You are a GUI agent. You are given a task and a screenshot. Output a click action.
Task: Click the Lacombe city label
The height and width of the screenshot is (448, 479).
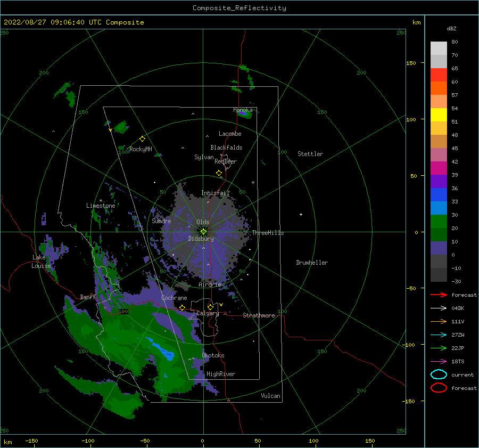point(230,134)
